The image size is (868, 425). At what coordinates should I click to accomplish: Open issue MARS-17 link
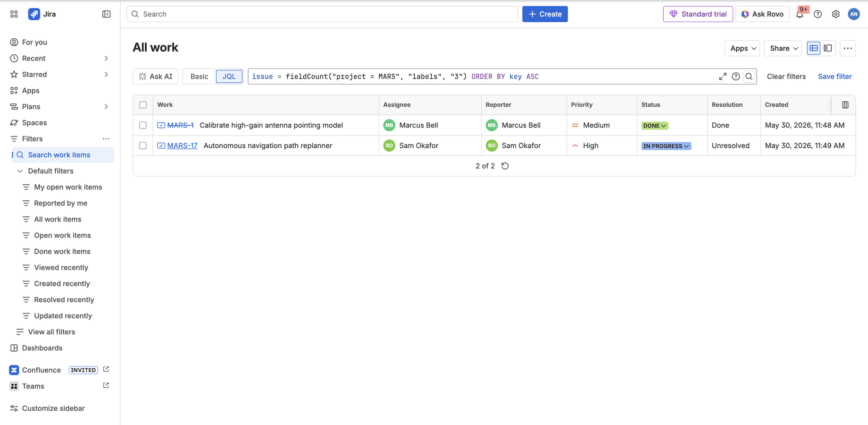click(182, 145)
